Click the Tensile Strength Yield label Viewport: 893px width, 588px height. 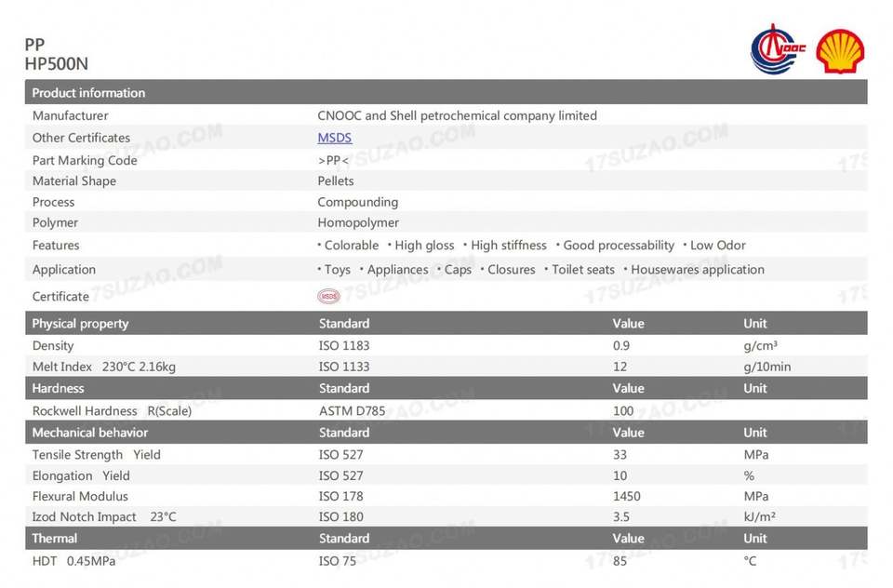point(96,455)
